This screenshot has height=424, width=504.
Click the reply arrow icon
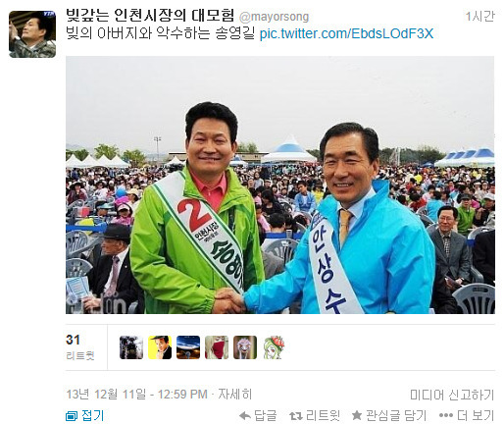pyautogui.click(x=244, y=415)
